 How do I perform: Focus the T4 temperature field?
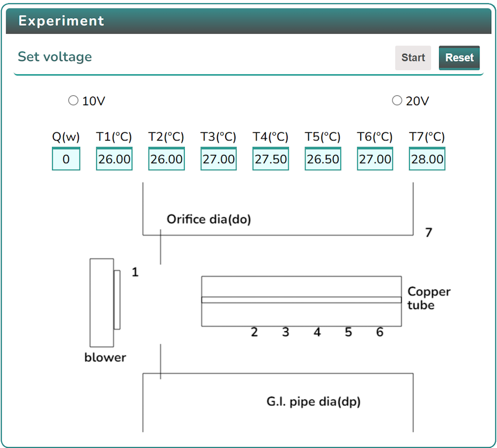[271, 159]
